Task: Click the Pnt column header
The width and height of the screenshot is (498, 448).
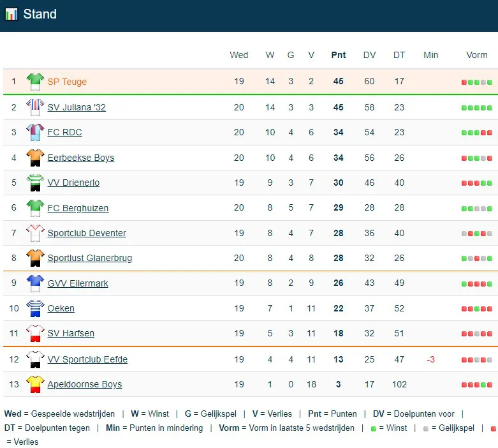Action: coord(339,55)
